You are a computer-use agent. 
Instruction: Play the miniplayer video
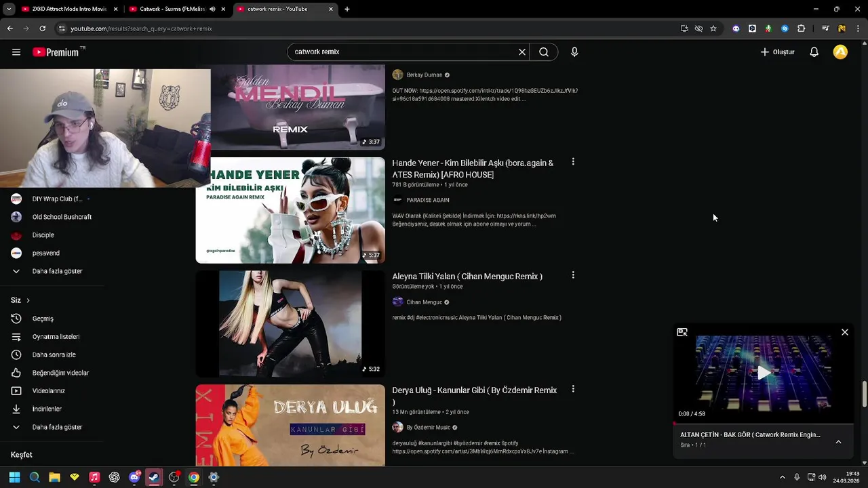(764, 373)
